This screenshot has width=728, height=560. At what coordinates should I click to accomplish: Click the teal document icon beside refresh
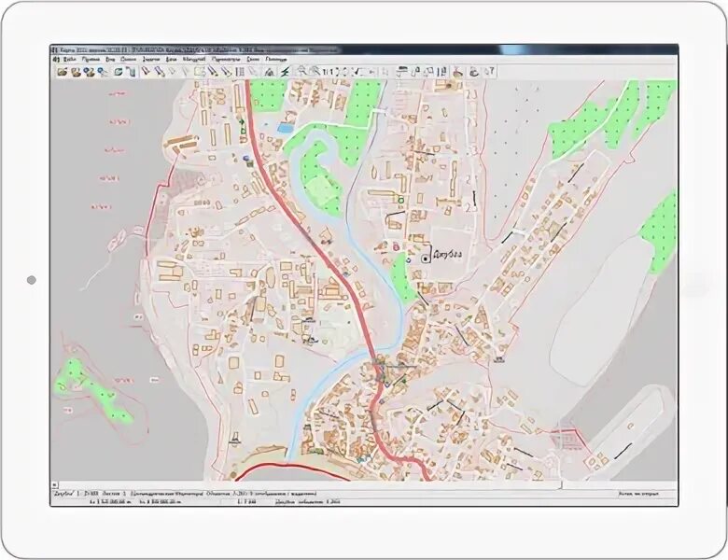(x=132, y=72)
